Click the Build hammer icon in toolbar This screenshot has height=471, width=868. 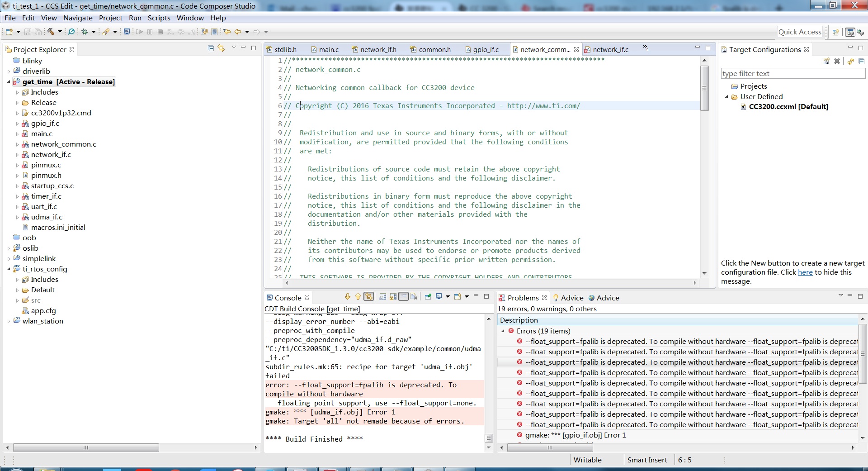click(51, 32)
